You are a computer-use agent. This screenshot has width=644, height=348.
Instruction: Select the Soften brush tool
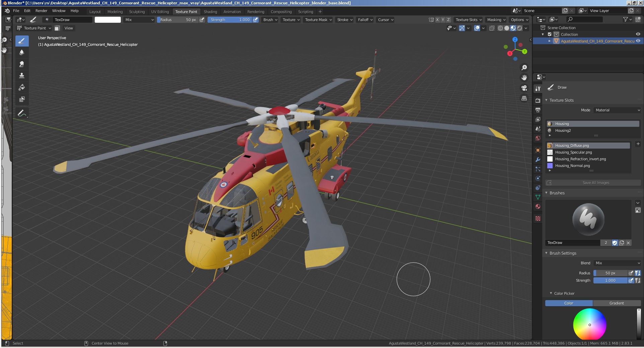point(22,52)
